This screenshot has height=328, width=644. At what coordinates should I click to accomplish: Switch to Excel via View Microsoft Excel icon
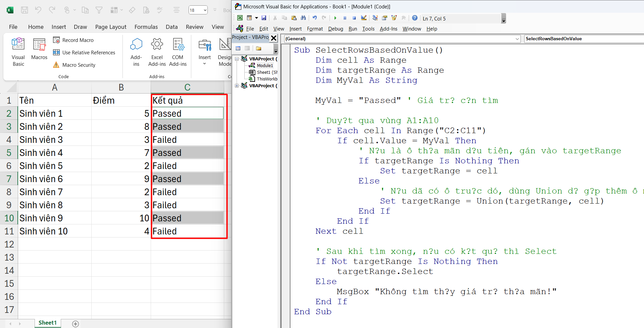pyautogui.click(x=240, y=18)
